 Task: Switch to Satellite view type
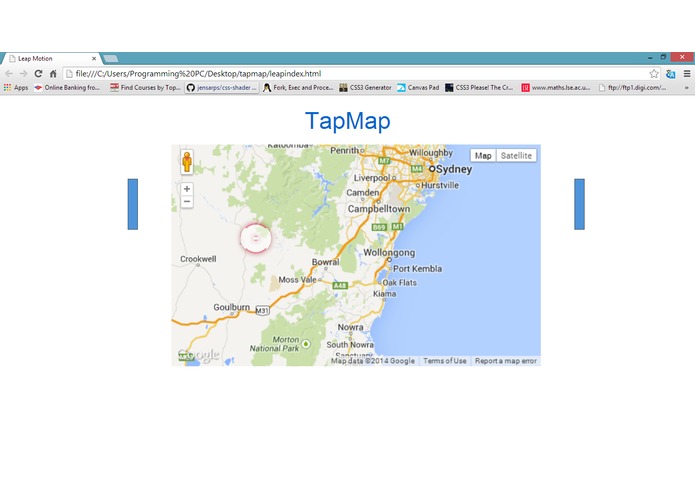click(x=516, y=156)
